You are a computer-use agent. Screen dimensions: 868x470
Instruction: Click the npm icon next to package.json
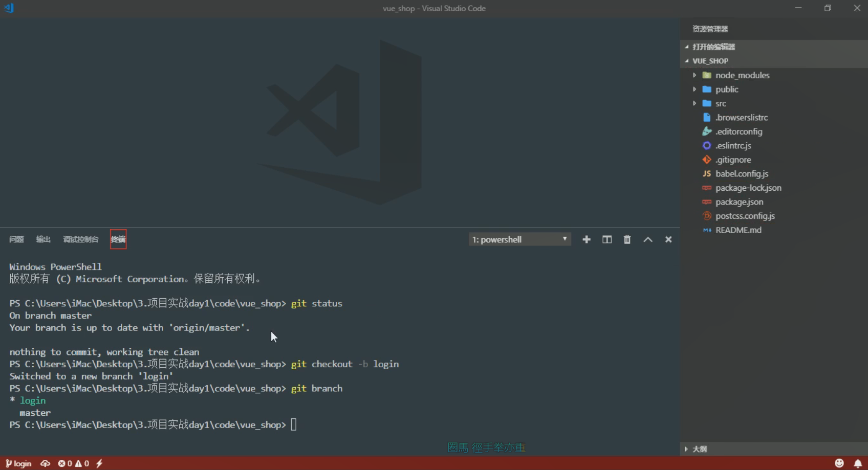coord(707,202)
